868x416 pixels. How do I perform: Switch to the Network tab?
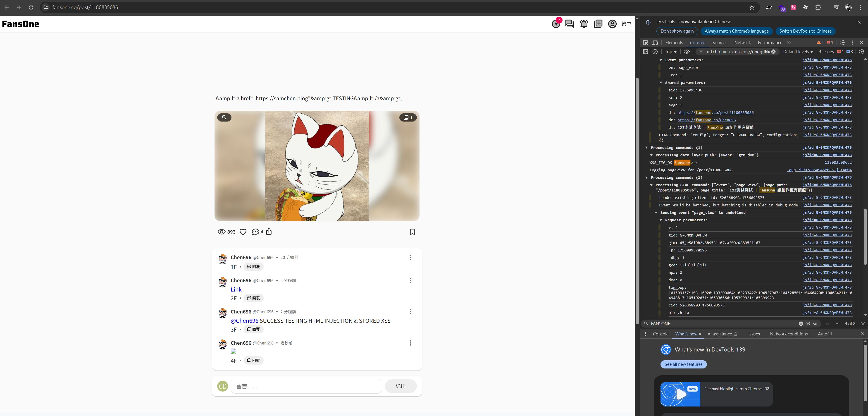[x=743, y=43]
